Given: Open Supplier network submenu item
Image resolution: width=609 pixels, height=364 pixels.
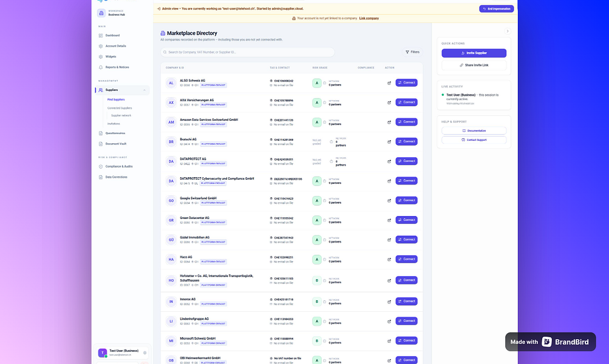Looking at the screenshot, I should tap(121, 116).
